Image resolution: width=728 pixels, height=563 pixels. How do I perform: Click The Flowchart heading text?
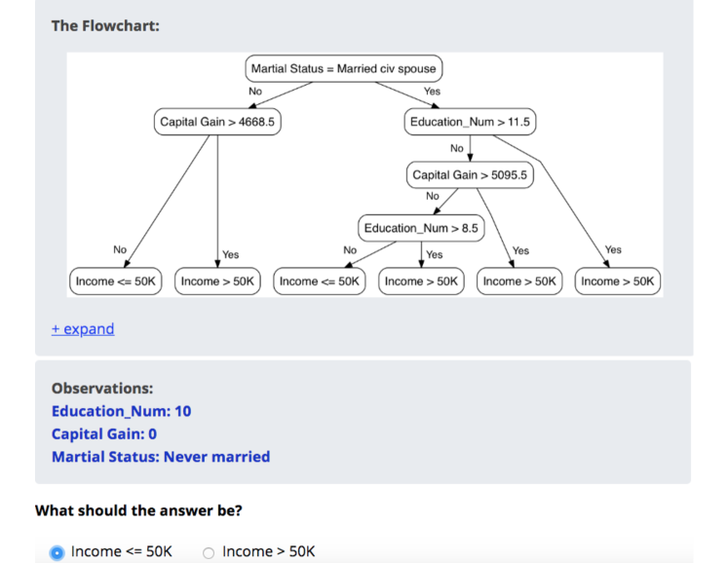(x=105, y=25)
